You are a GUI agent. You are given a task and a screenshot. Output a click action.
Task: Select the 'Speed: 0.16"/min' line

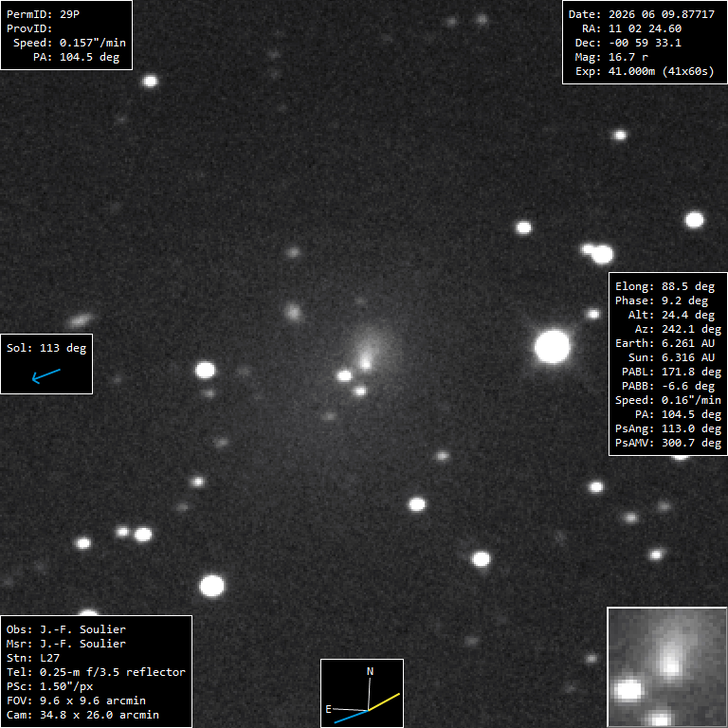point(668,400)
